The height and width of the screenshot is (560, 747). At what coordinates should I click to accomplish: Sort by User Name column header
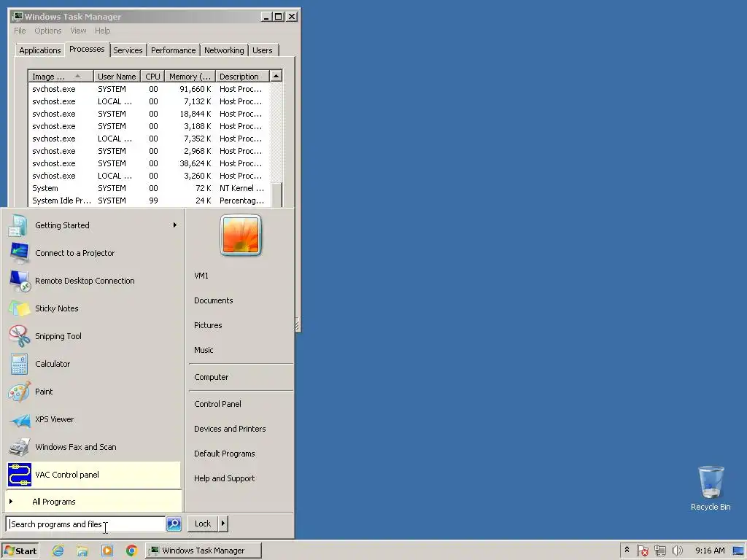click(x=117, y=76)
